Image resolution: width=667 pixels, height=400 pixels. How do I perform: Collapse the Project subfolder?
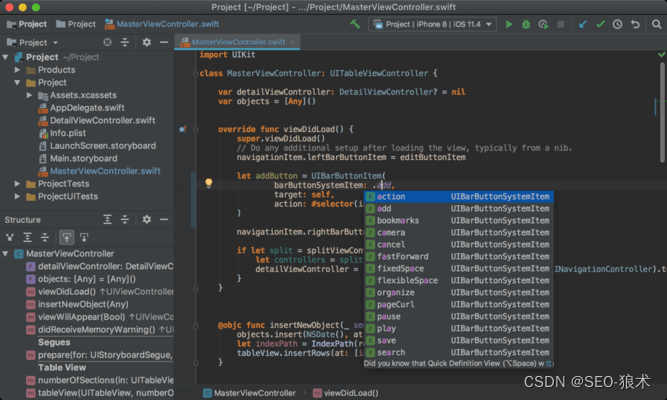17,83
